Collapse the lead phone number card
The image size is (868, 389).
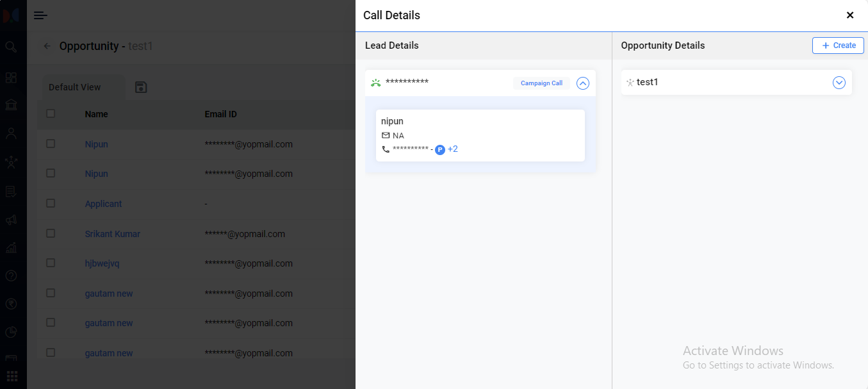click(582, 83)
